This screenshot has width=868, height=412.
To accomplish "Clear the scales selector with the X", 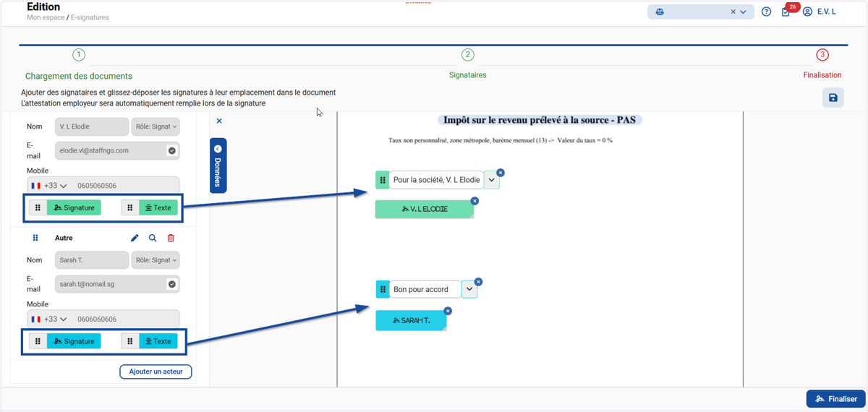I will (733, 12).
